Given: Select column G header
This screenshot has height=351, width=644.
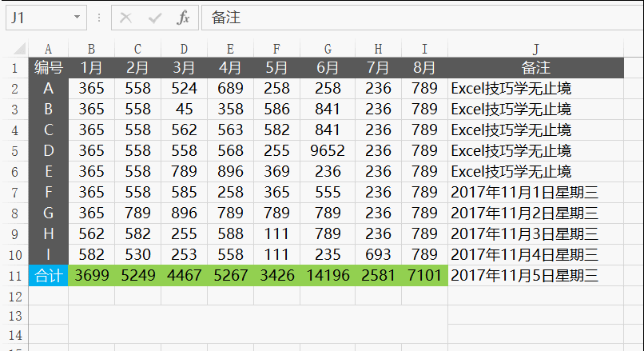Looking at the screenshot, I should point(328,49).
